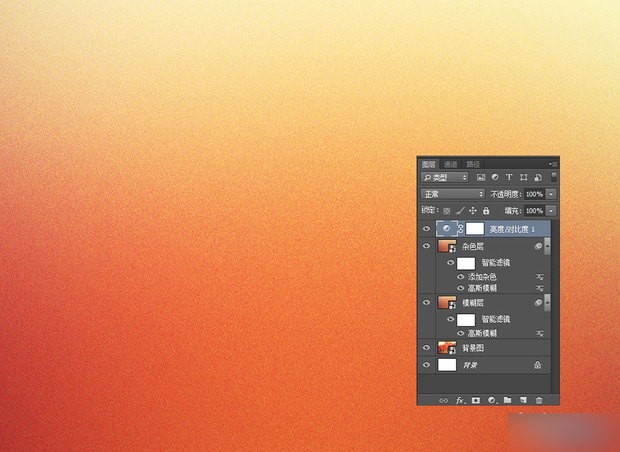Open the 正常 blend mode dropdown
Image resolution: width=620 pixels, height=452 pixels.
453,194
